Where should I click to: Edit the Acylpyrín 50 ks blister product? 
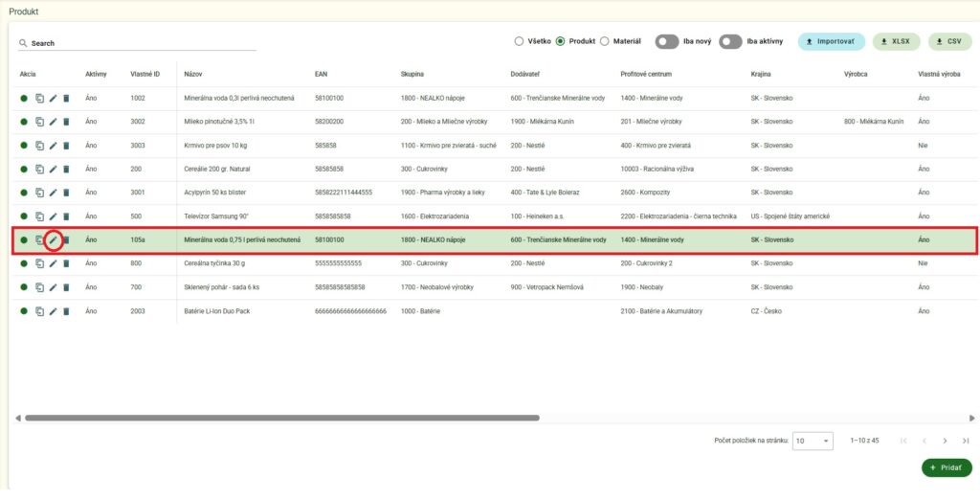[x=54, y=193]
